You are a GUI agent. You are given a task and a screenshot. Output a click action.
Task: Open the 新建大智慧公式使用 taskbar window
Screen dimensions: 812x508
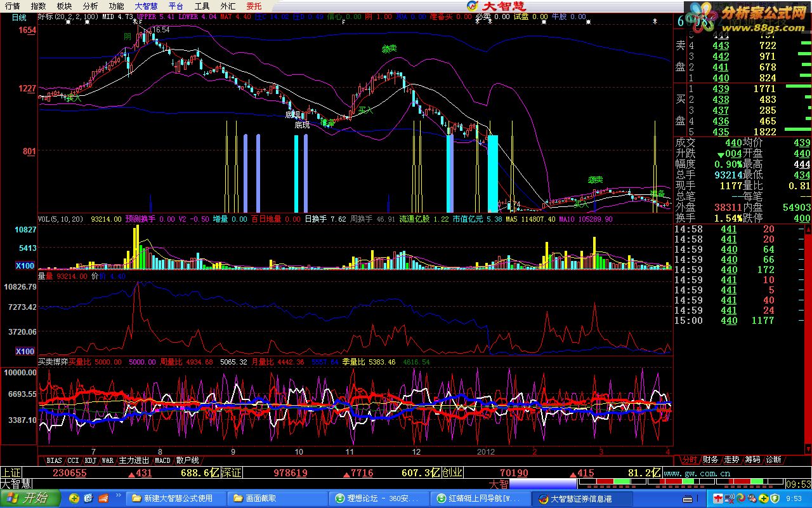pyautogui.click(x=177, y=498)
